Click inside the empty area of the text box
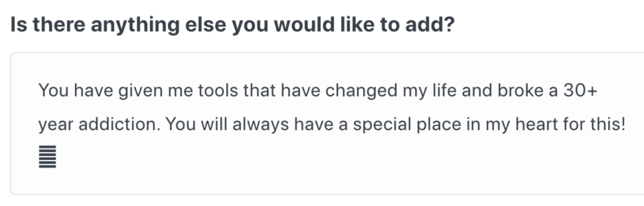The height and width of the screenshot is (206, 644). [332, 172]
